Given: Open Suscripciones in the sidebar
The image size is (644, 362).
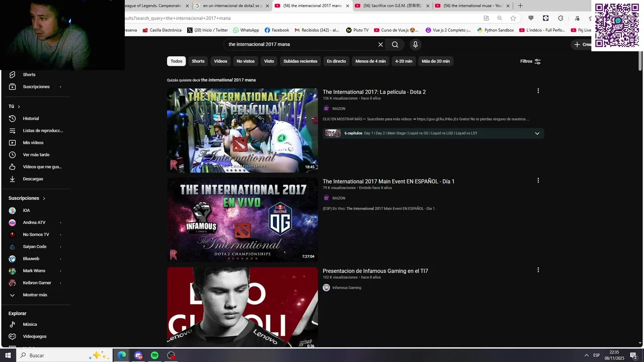Looking at the screenshot, I should 35,86.
